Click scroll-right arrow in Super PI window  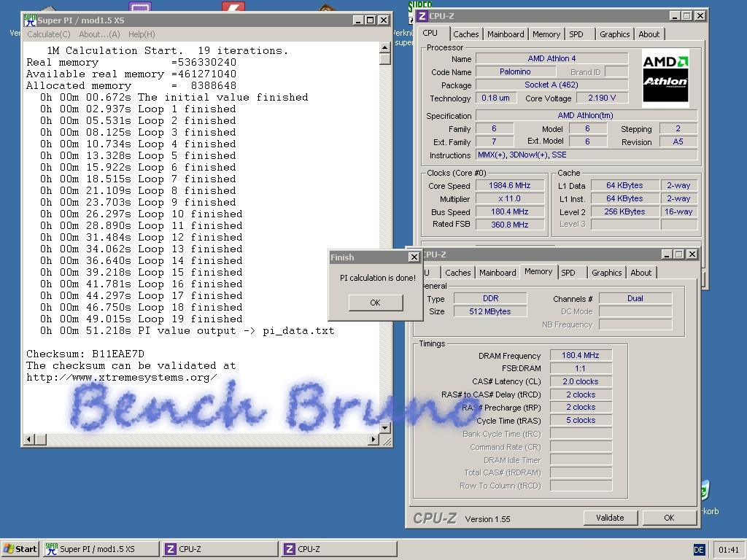pos(374,439)
